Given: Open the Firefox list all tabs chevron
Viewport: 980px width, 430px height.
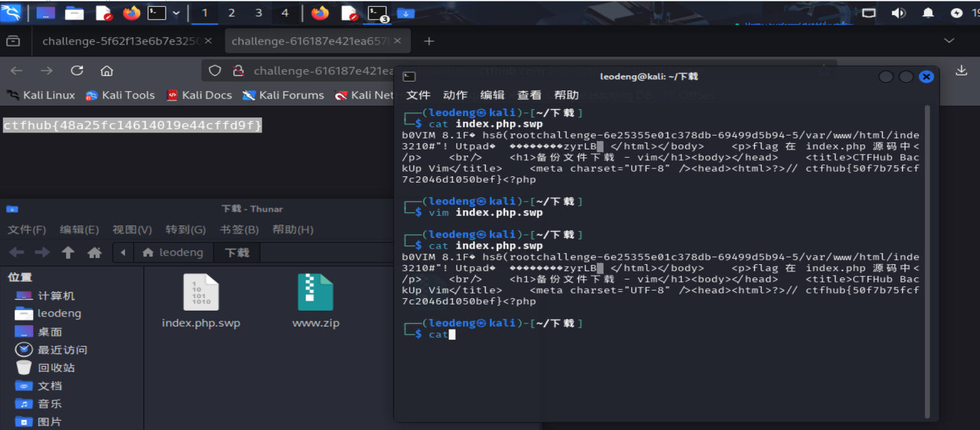Looking at the screenshot, I should [949, 41].
